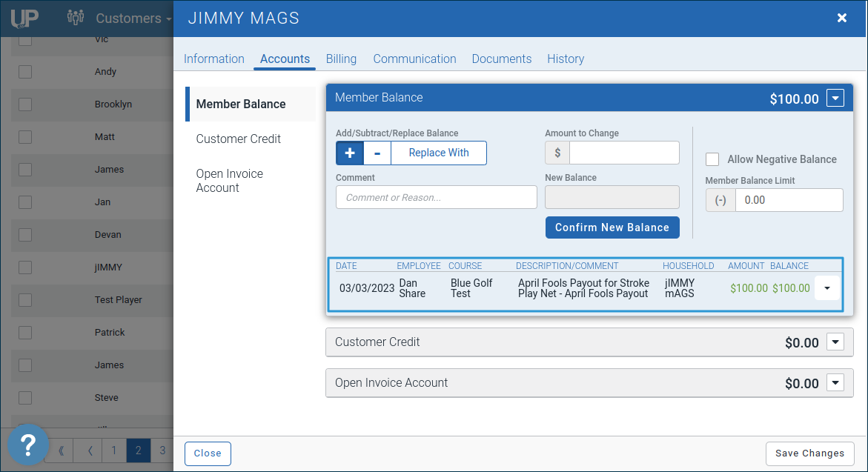Select Customer Credit in the side menu

[x=238, y=139]
